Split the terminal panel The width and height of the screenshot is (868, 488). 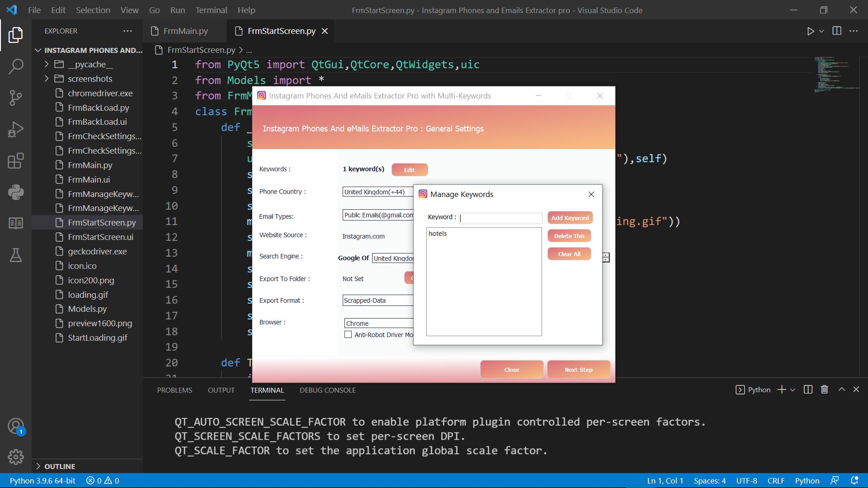pos(808,389)
